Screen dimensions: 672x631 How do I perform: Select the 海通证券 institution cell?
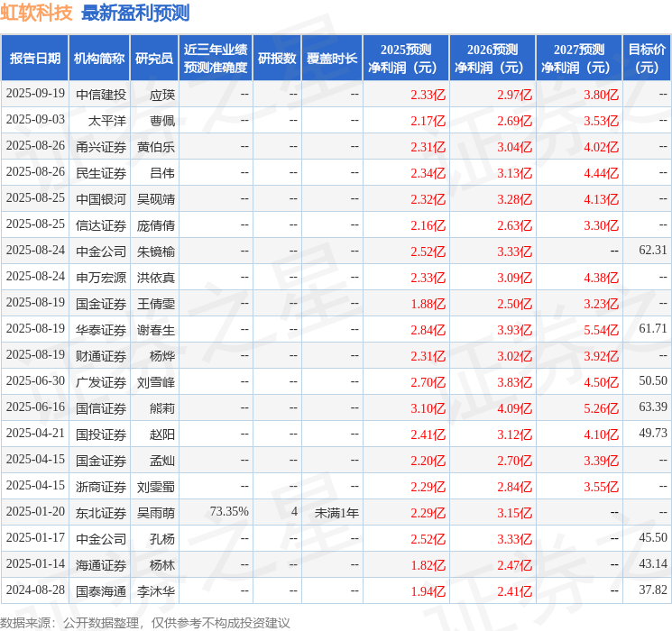pyautogui.click(x=101, y=565)
